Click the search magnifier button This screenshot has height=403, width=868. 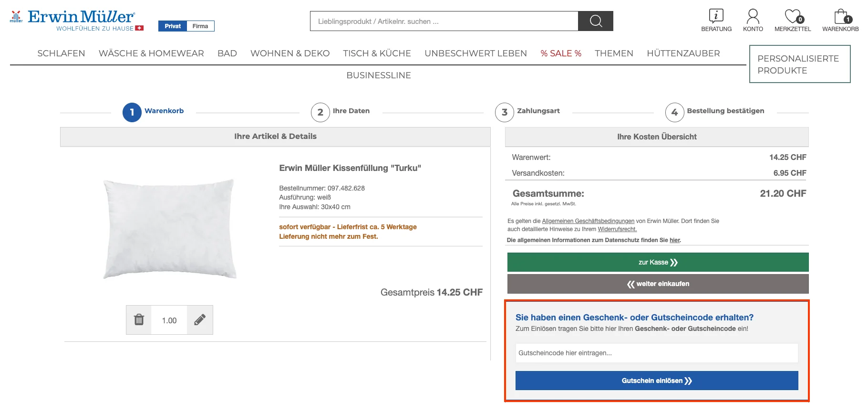[x=596, y=21]
